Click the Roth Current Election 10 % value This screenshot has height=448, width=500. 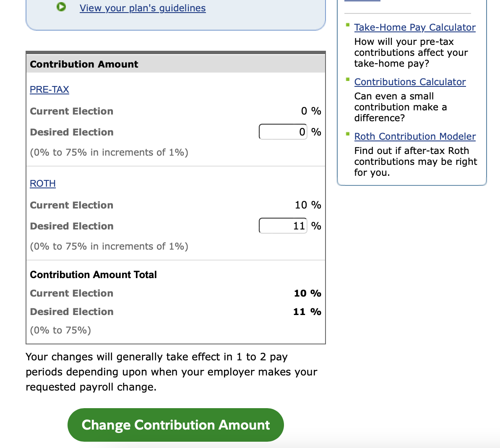tap(307, 205)
